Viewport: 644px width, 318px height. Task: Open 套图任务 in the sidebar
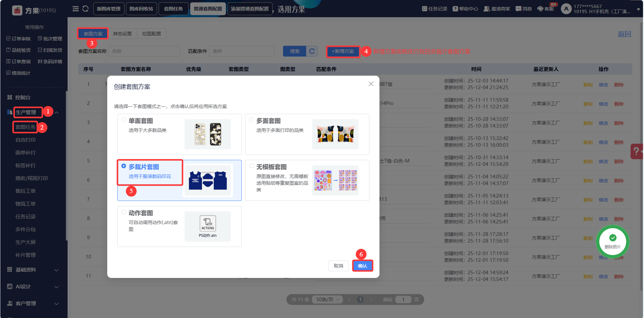coord(26,127)
